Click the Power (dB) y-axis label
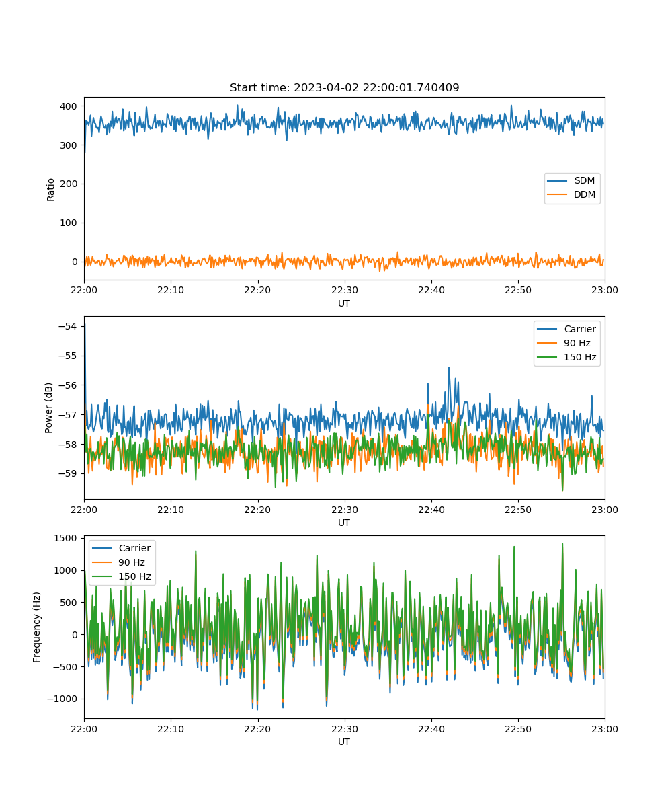The width and height of the screenshot is (672, 807). pos(50,408)
